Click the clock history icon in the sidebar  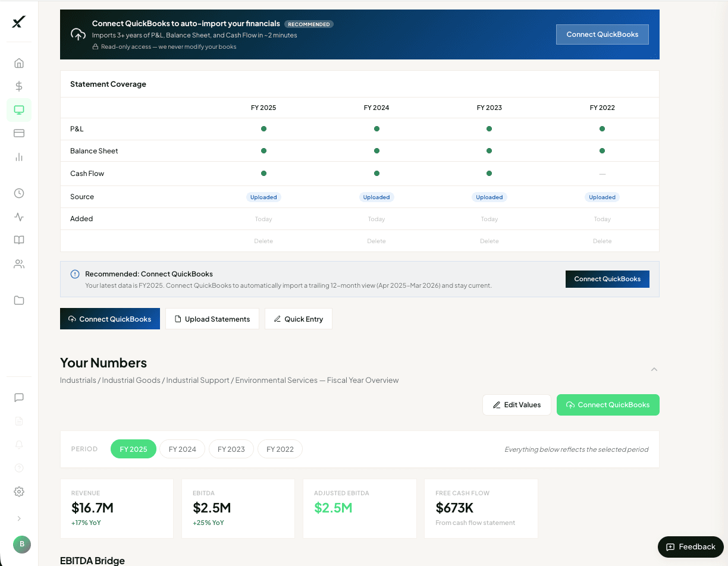(18, 193)
